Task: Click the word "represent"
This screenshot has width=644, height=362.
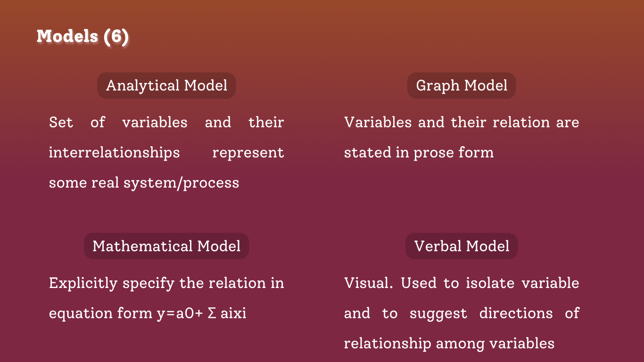Action: pos(248,153)
